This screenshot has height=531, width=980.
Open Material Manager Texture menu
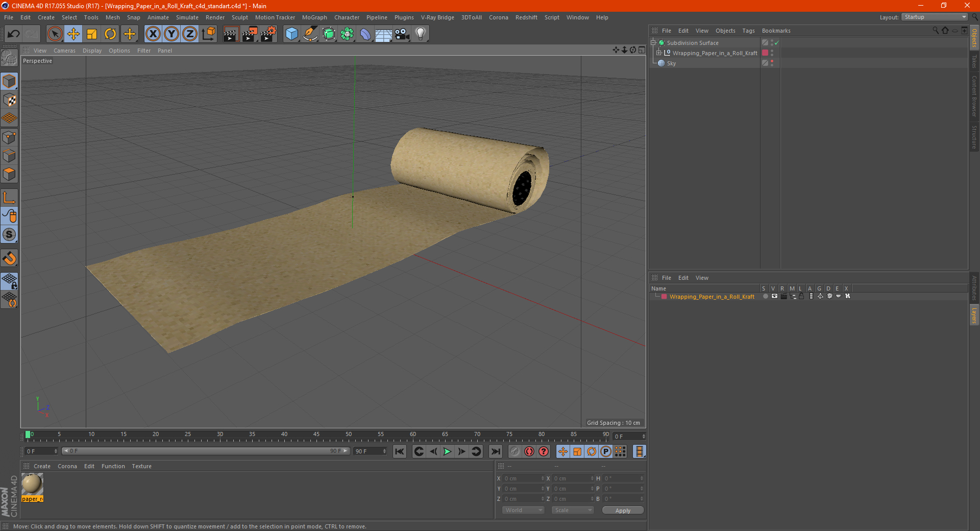click(x=142, y=466)
